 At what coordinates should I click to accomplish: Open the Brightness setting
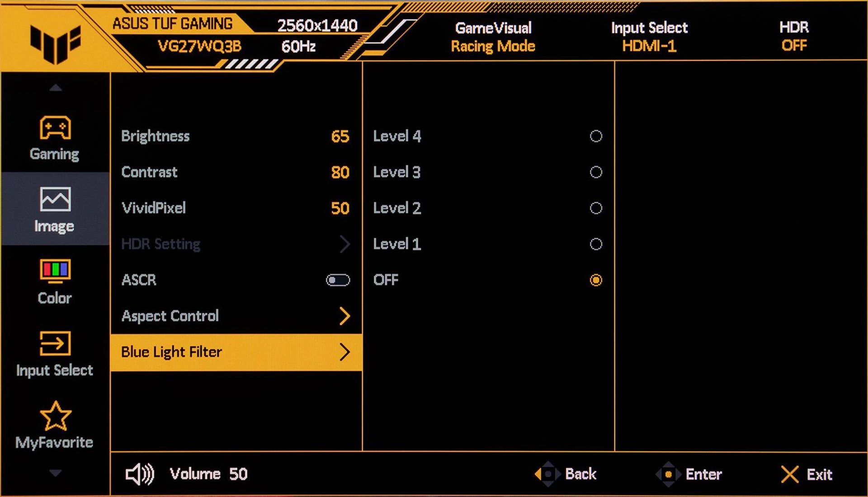[x=236, y=136]
